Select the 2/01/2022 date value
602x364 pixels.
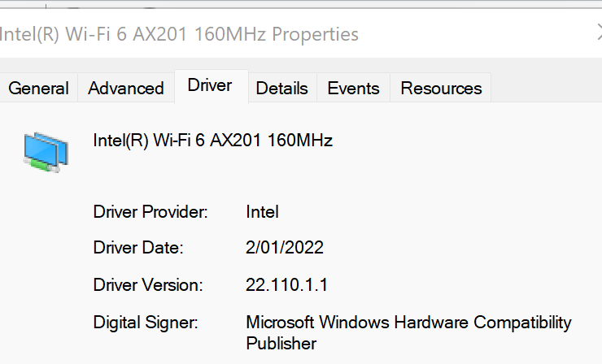[x=285, y=248]
